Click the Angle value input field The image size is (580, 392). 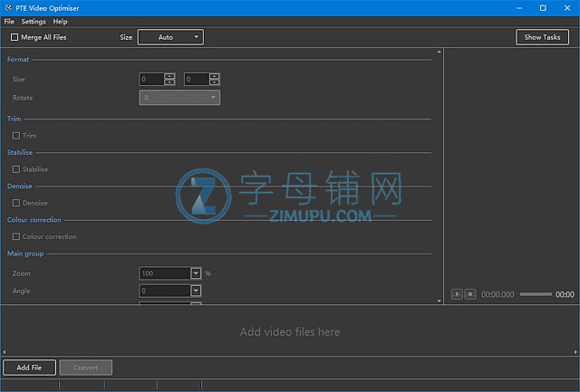165,291
